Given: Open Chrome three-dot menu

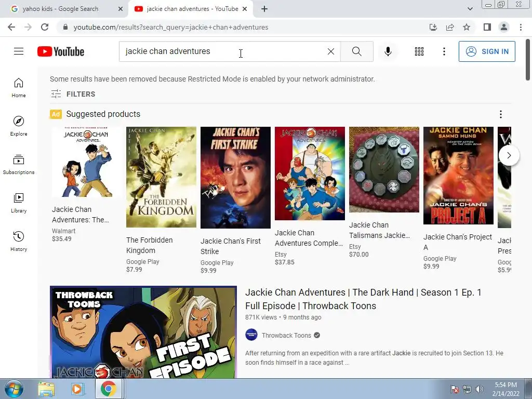Looking at the screenshot, I should (x=521, y=27).
